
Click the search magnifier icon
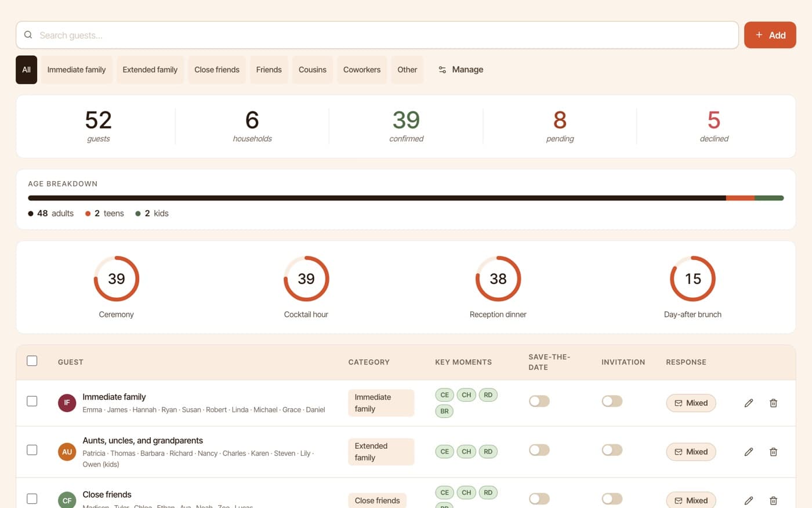[x=28, y=35]
